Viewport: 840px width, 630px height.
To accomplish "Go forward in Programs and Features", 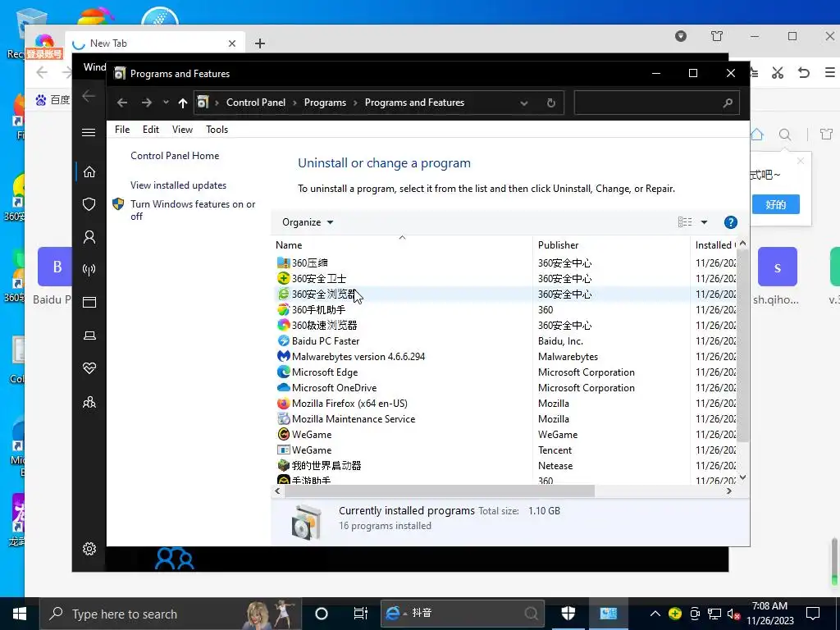I will (x=146, y=103).
